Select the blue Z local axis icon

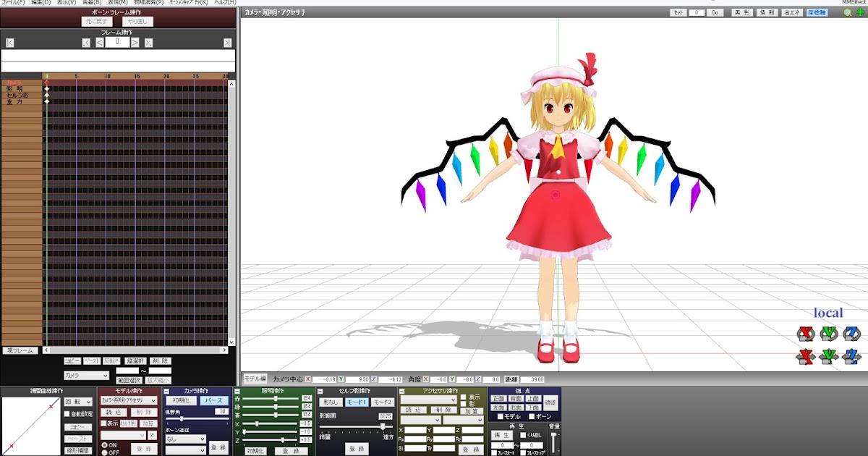[851, 333]
